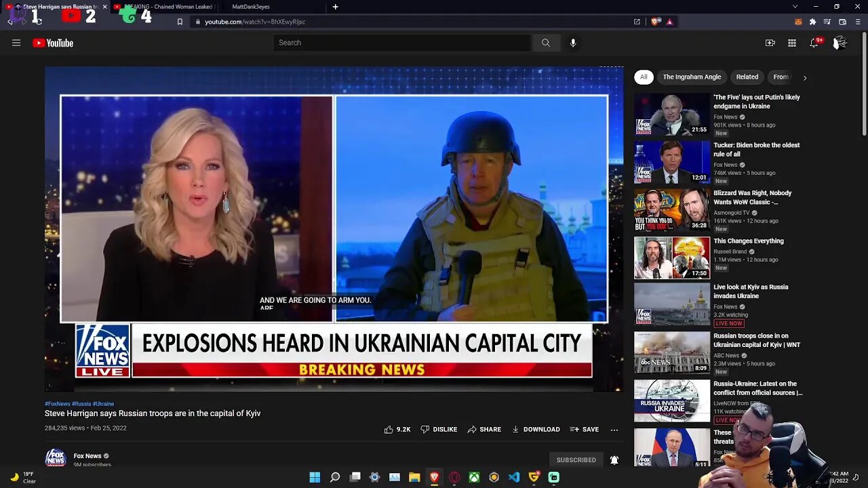Image resolution: width=868 pixels, height=488 pixels.
Task: Click the #FoxNews hashtag
Action: pyautogui.click(x=58, y=404)
